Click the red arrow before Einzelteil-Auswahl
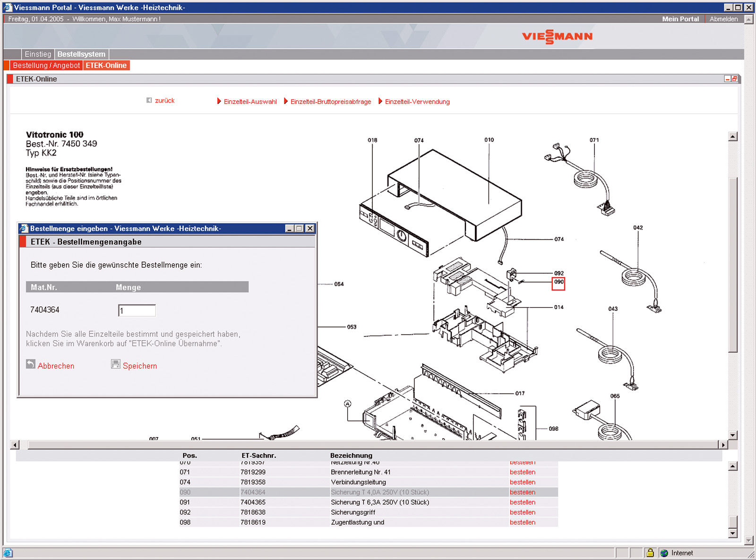 click(x=219, y=101)
